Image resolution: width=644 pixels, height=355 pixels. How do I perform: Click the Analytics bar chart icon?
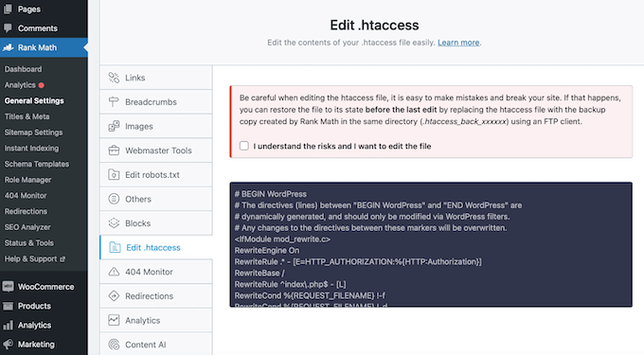tap(8, 325)
